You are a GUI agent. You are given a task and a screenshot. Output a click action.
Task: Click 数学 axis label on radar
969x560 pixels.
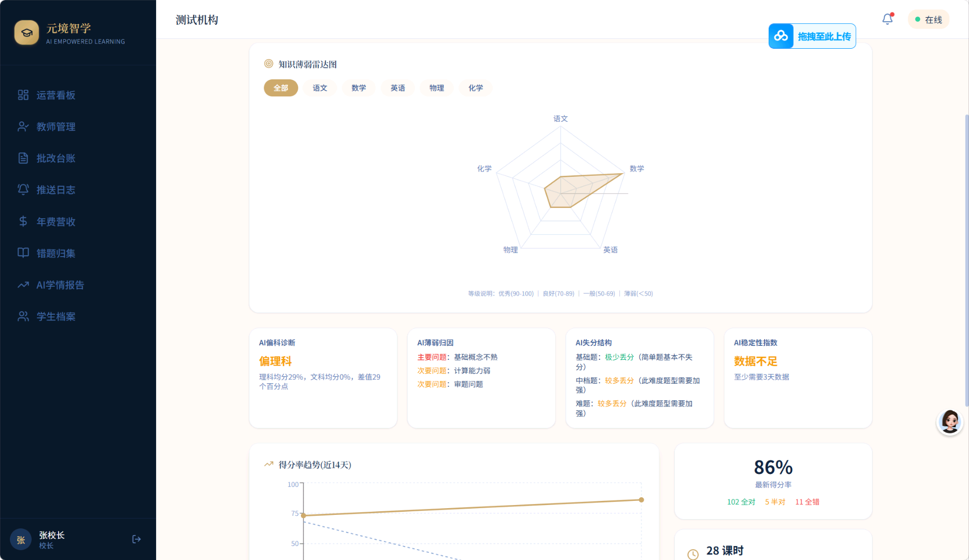point(636,169)
